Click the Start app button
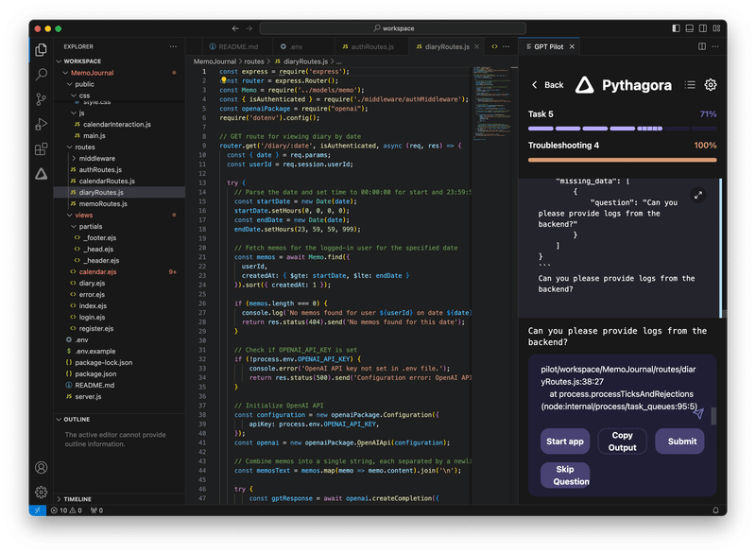The width and height of the screenshot is (756, 554). click(565, 441)
